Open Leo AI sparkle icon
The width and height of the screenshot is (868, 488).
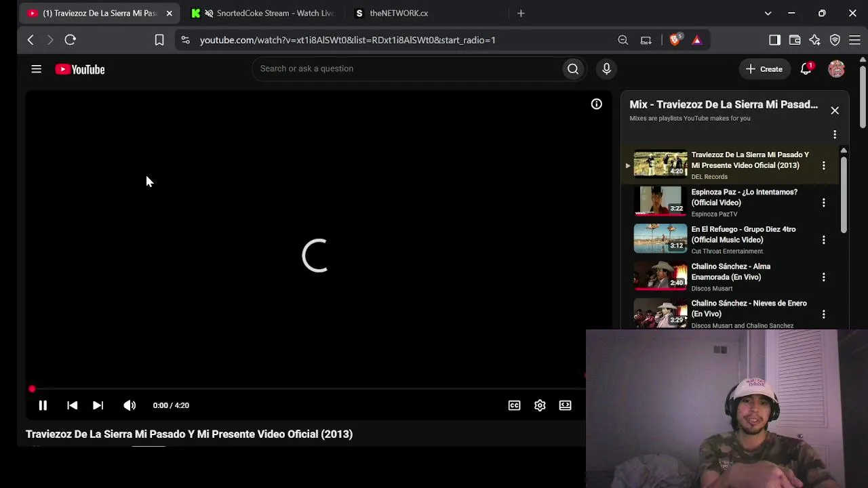814,40
